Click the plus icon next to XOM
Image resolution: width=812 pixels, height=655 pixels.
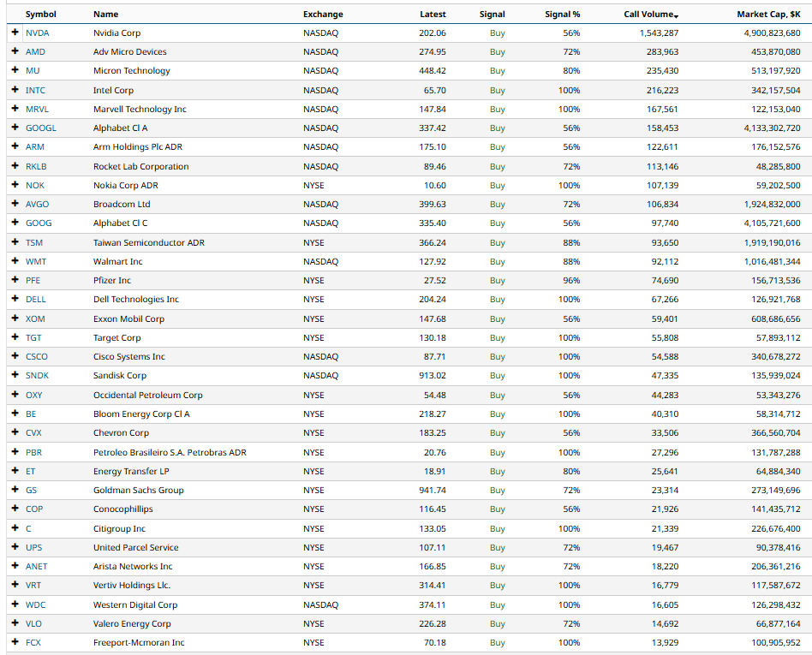pos(15,319)
